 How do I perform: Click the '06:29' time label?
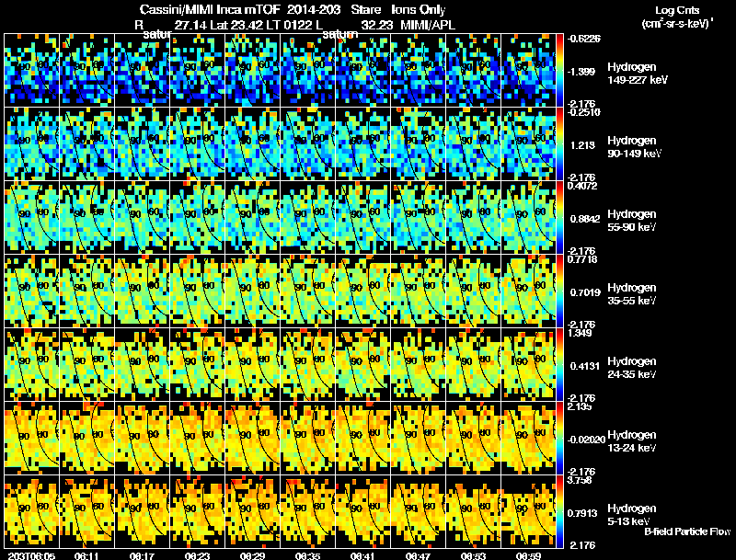coord(252,555)
